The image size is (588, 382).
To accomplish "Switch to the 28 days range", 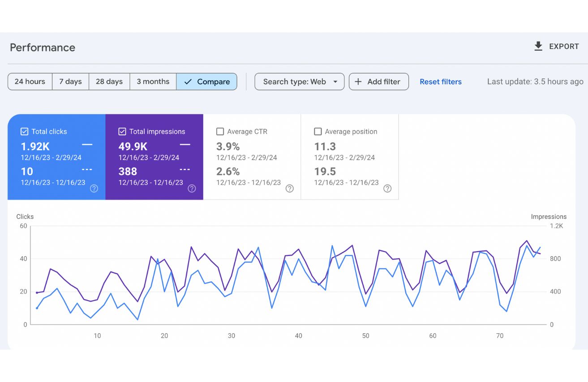I will (x=109, y=82).
